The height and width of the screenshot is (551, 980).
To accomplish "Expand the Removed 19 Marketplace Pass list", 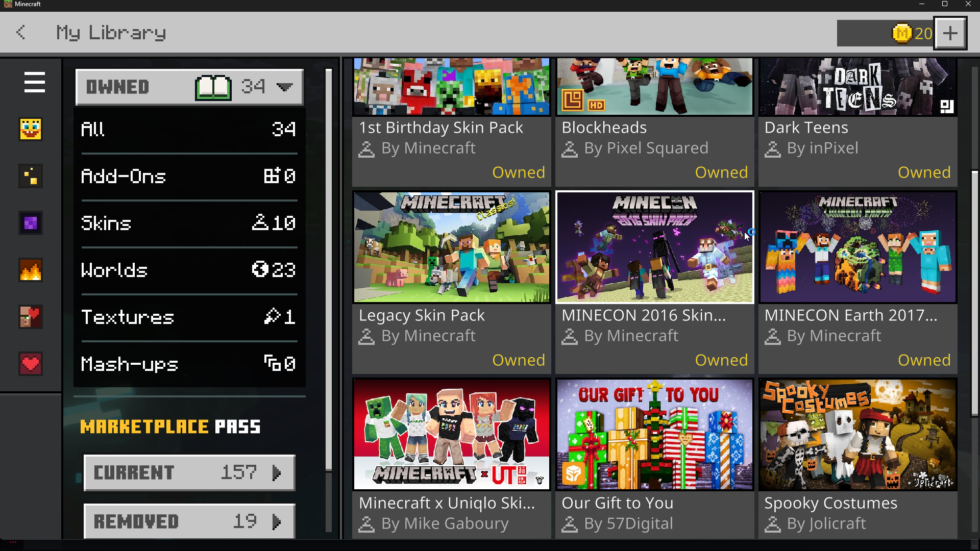I will coord(189,521).
